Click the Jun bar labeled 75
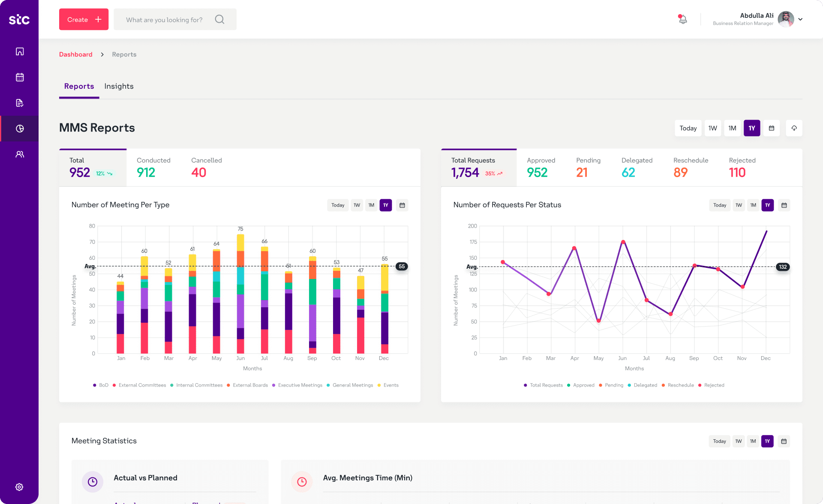This screenshot has height=504, width=823. (240, 294)
